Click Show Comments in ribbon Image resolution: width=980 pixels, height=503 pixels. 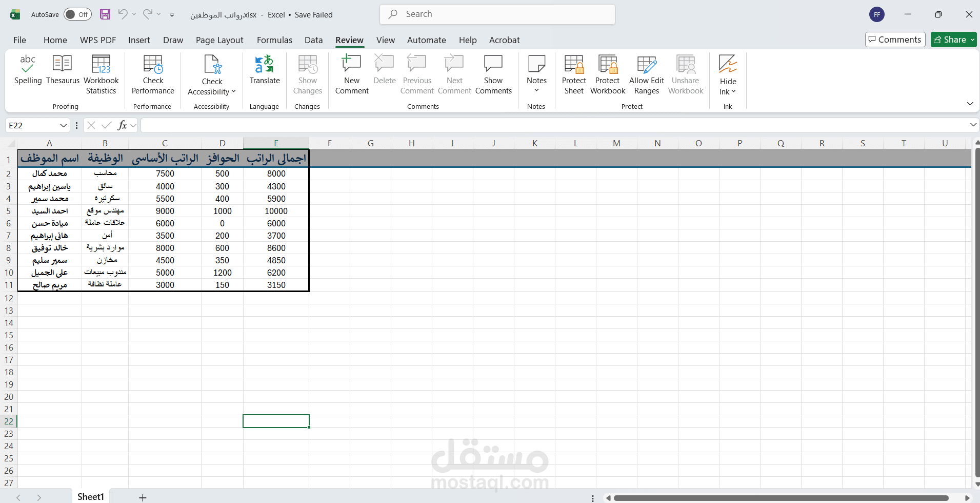click(493, 75)
